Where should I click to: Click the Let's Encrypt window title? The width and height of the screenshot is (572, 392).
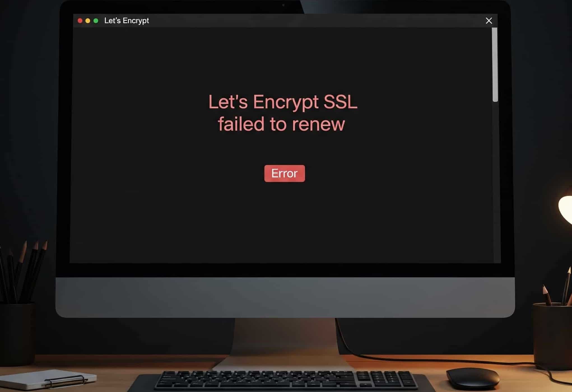pyautogui.click(x=126, y=21)
